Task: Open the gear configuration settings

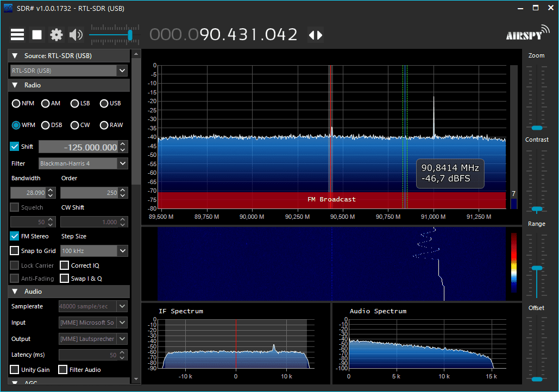Action: click(x=56, y=35)
